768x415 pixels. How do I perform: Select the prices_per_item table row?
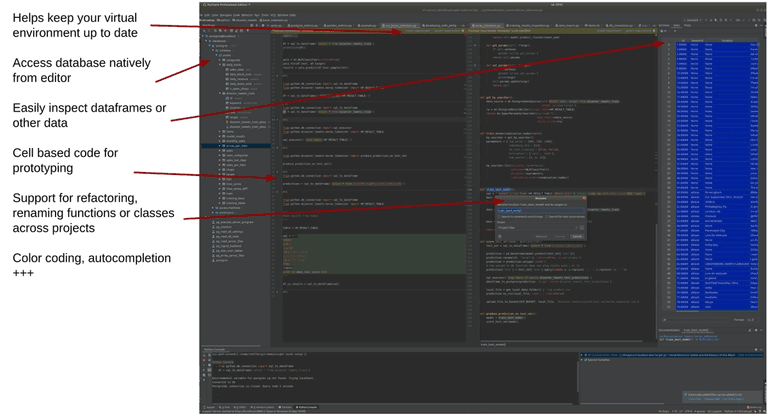(x=236, y=146)
